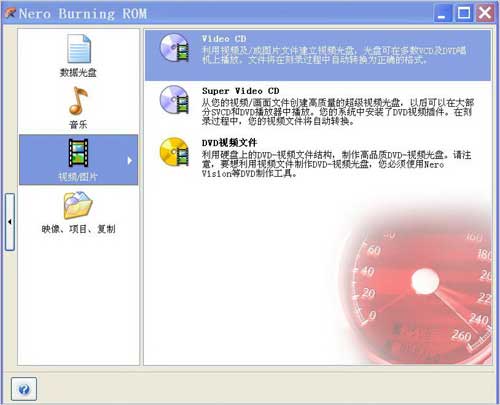This screenshot has height=405, width=500.
Task: Select the DVD视频文件 heading
Action: [x=229, y=143]
